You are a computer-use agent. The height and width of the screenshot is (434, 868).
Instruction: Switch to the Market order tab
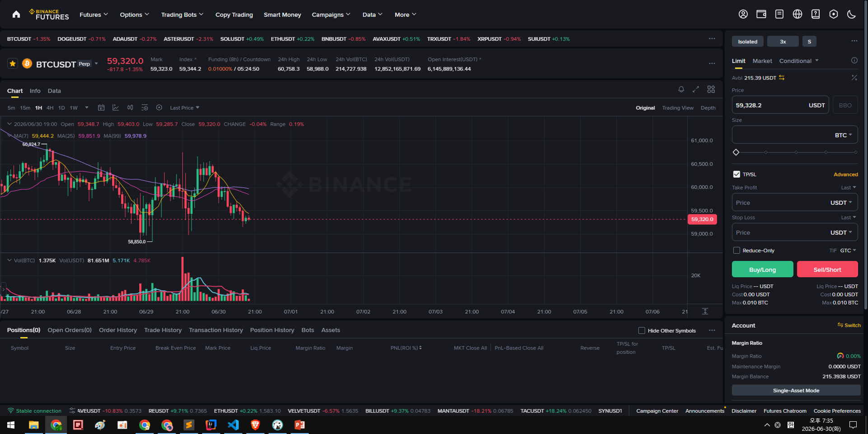(762, 61)
